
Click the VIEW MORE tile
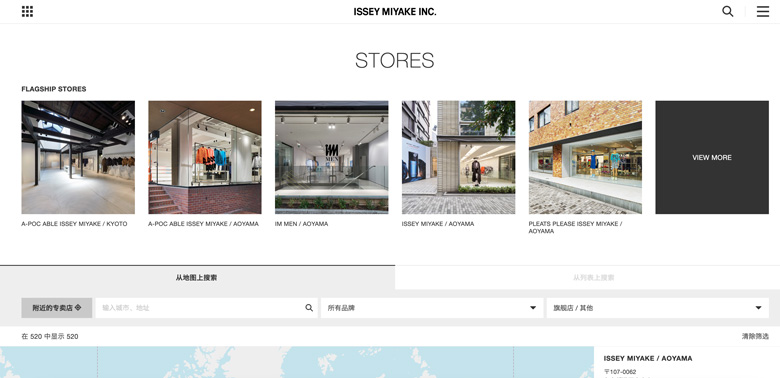(x=712, y=157)
